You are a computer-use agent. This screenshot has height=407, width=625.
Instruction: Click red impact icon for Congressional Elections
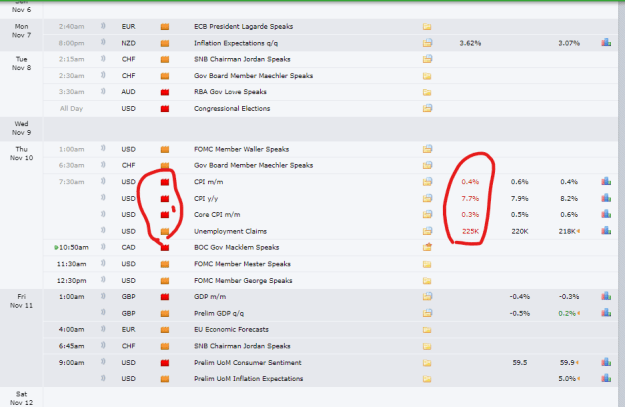165,108
